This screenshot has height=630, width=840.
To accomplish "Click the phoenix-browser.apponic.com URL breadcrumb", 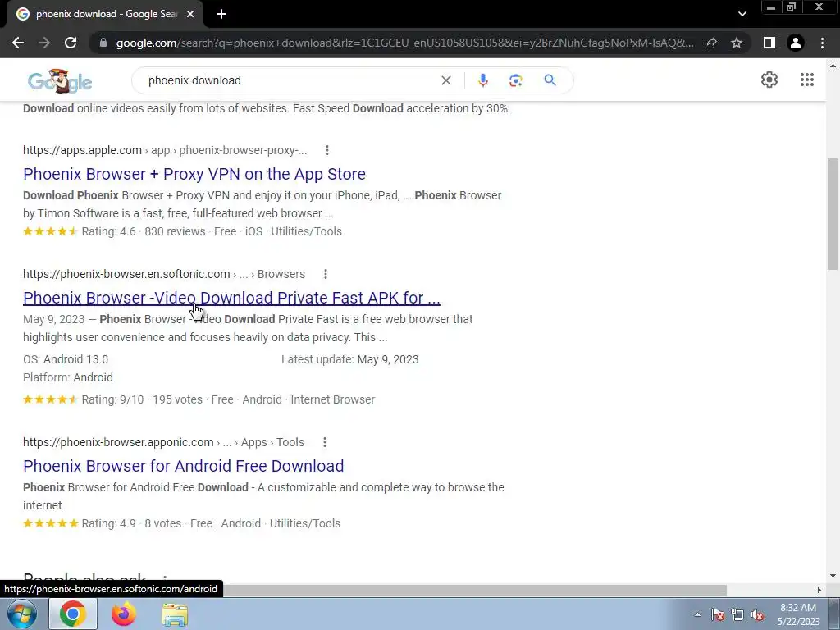I will (163, 442).
